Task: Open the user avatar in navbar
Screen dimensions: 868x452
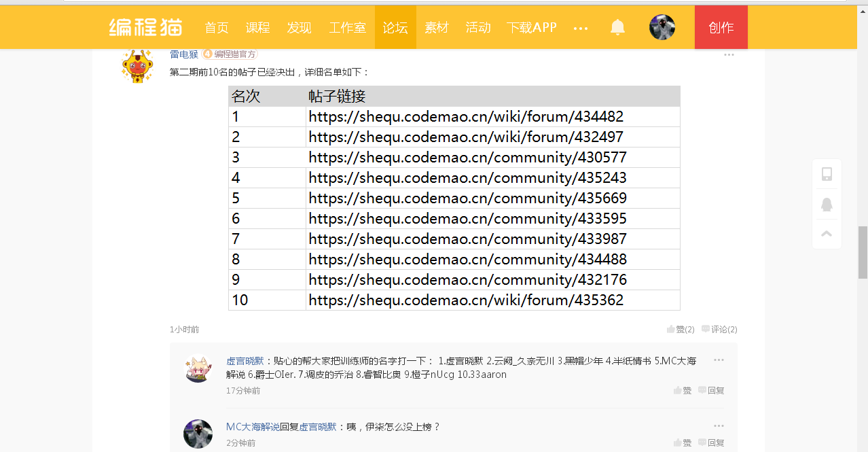Action: [x=662, y=27]
